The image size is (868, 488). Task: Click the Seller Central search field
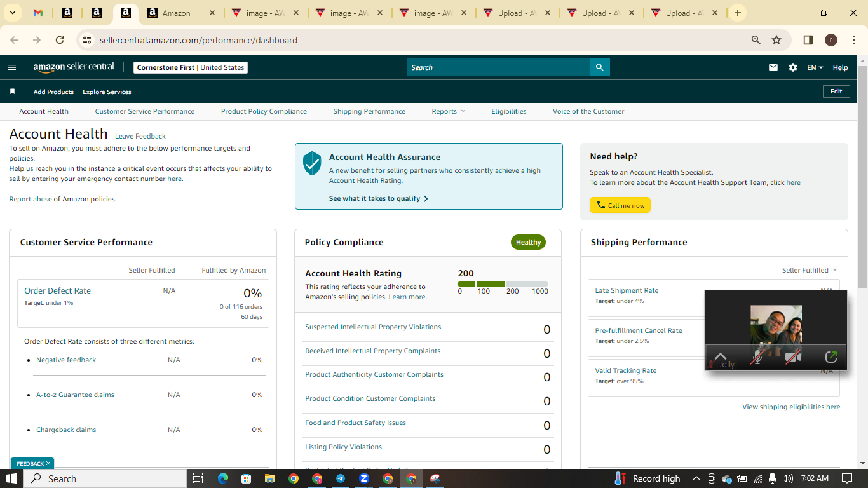(498, 67)
